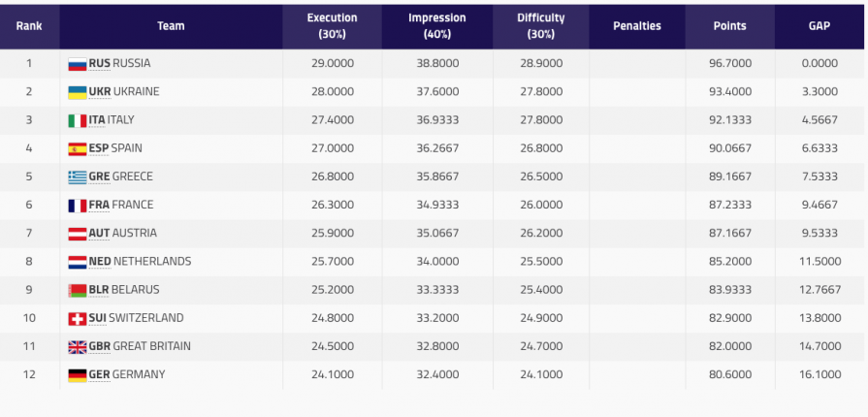Select the France flag icon

78,206
